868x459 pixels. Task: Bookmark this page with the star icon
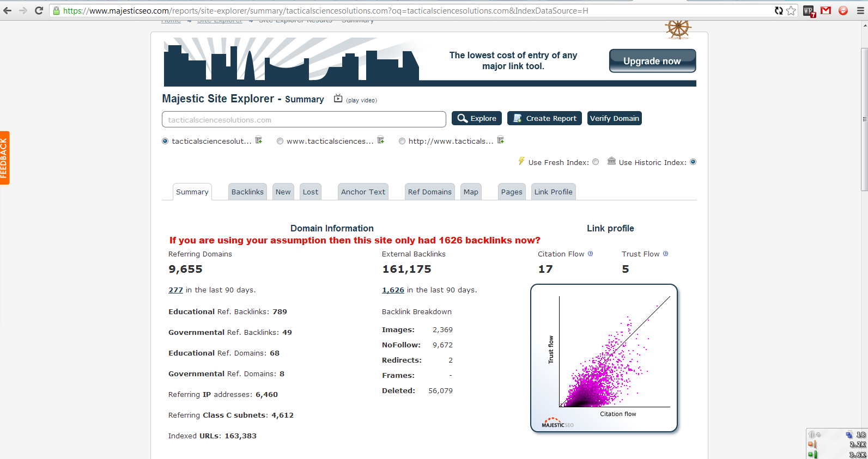(x=791, y=10)
